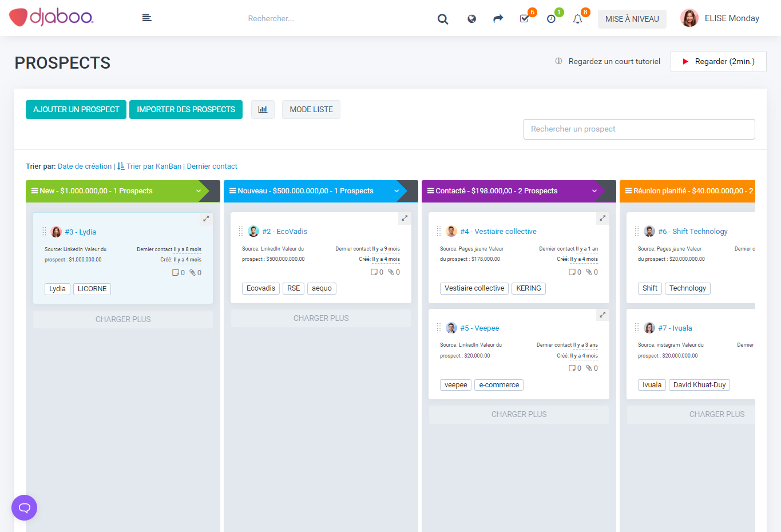Click the RSE tag
The image size is (781, 532).
(294, 288)
